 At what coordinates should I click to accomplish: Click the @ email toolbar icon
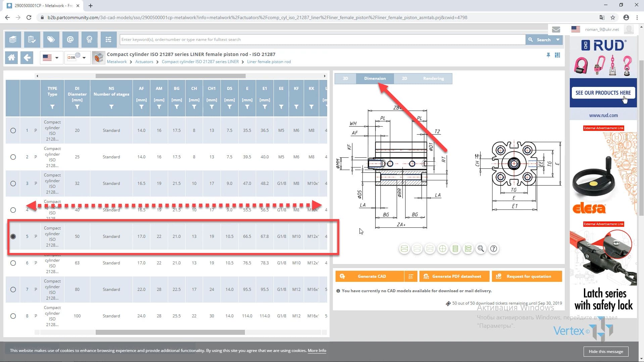point(70,40)
